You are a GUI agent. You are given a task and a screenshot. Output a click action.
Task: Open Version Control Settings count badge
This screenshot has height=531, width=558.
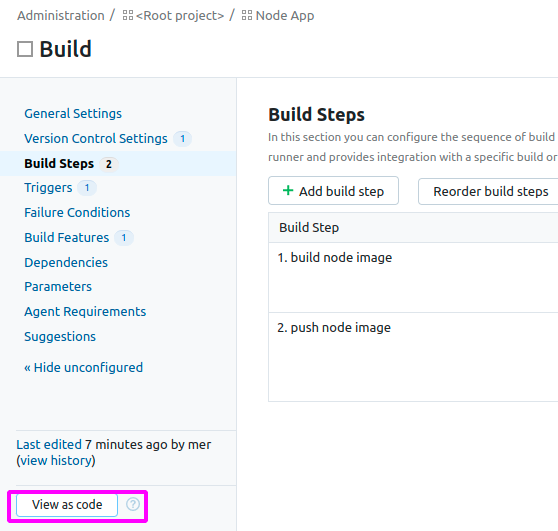pyautogui.click(x=183, y=138)
